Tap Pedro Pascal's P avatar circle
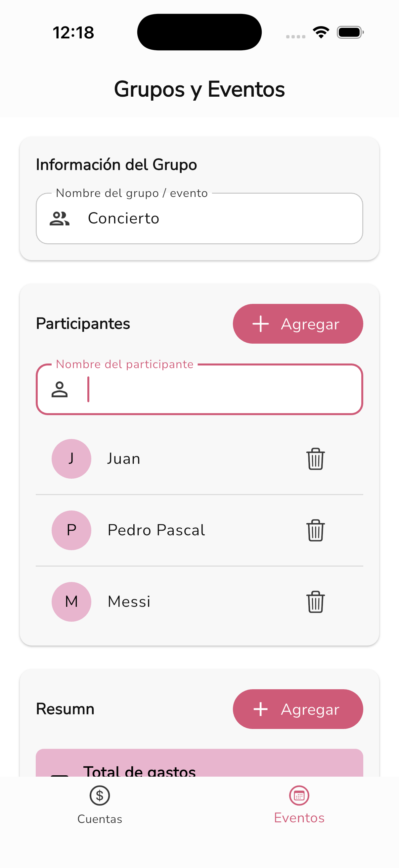The image size is (399, 868). [71, 530]
